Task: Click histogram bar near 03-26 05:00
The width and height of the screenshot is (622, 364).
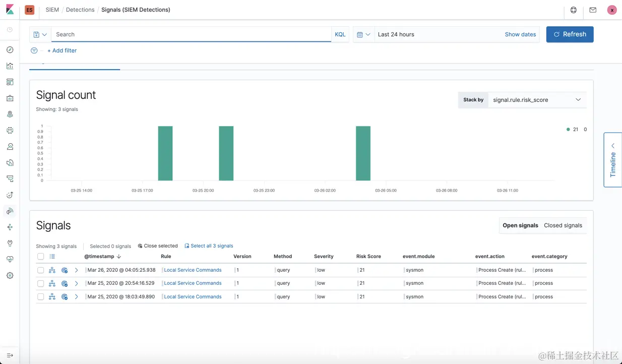Action: click(363, 153)
